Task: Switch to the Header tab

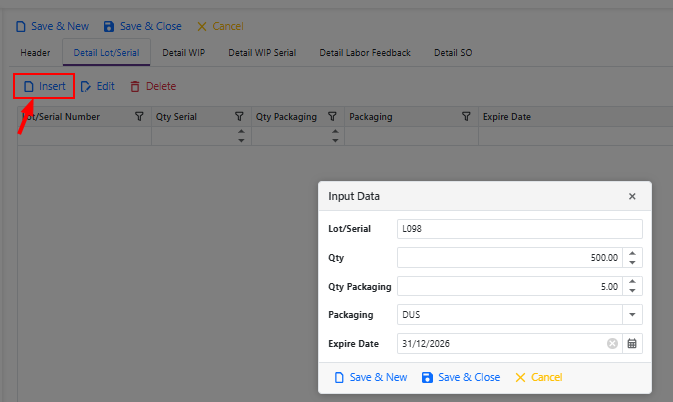Action: (x=35, y=53)
